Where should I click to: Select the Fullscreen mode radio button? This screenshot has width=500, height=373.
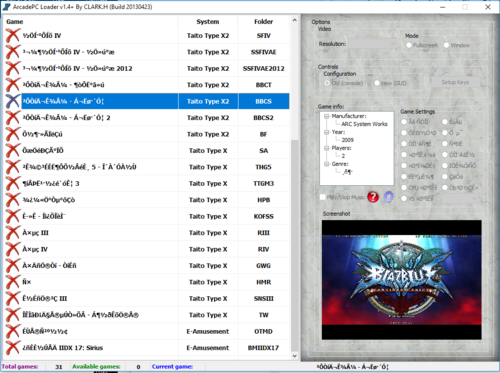click(409, 45)
